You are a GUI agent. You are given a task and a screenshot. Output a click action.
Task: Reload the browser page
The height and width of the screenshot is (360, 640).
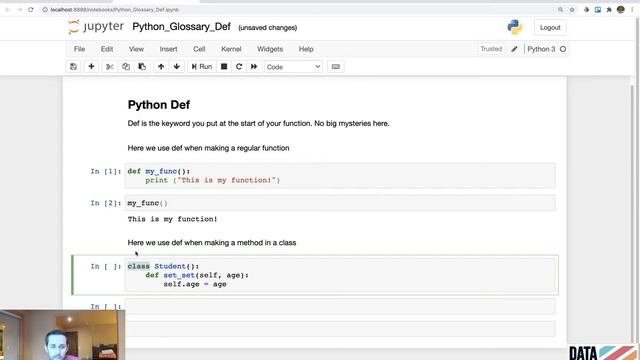point(31,9)
